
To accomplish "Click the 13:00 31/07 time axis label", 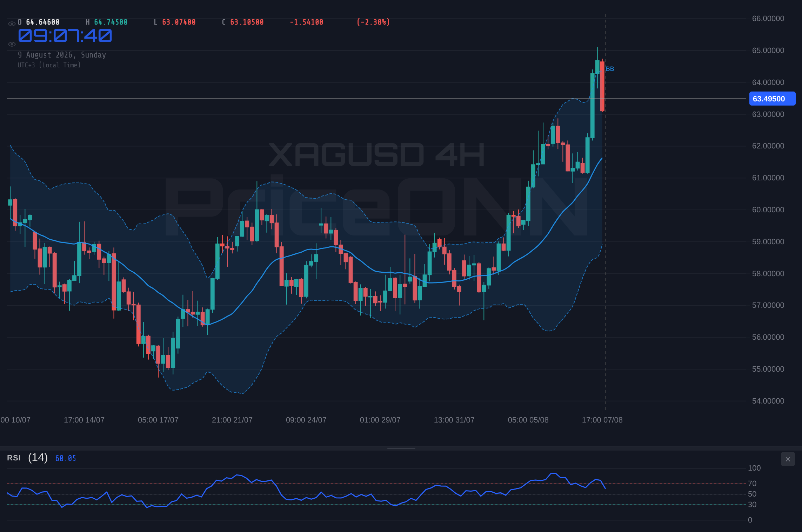I will coord(454,420).
